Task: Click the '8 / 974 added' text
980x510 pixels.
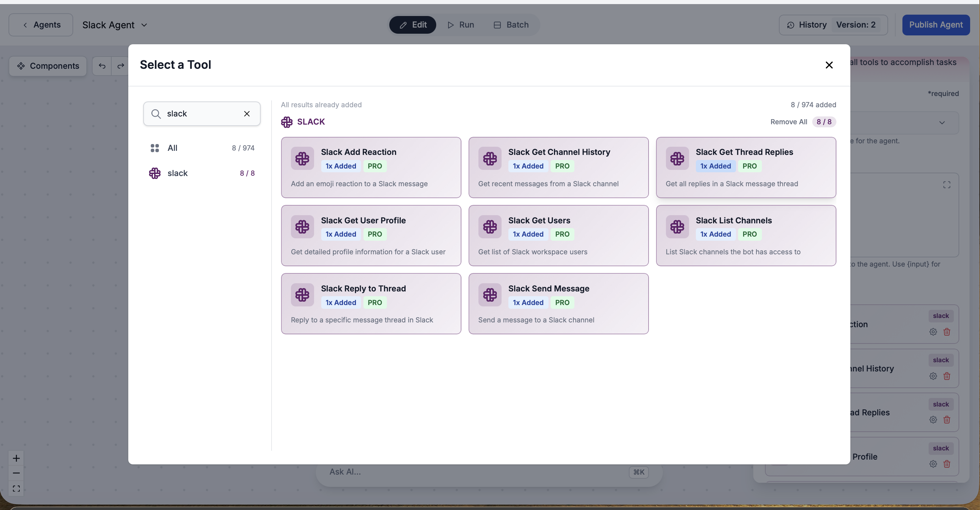Action: tap(813, 105)
